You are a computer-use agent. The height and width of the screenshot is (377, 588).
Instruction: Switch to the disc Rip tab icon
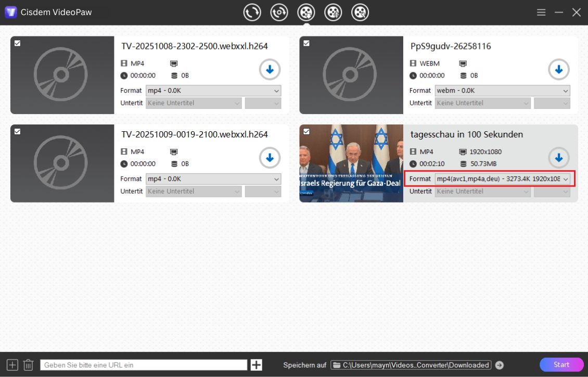point(279,12)
